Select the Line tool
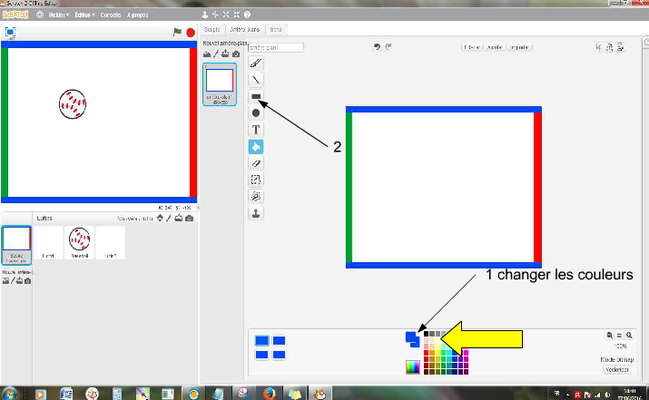Image resolution: width=649 pixels, height=400 pixels. [256, 80]
